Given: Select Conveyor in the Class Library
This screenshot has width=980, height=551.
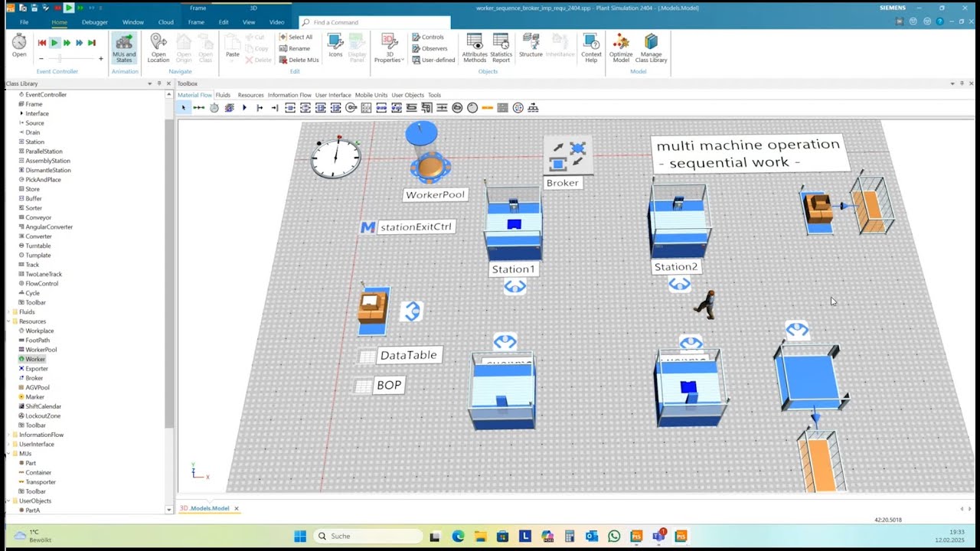Looking at the screenshot, I should tap(38, 217).
